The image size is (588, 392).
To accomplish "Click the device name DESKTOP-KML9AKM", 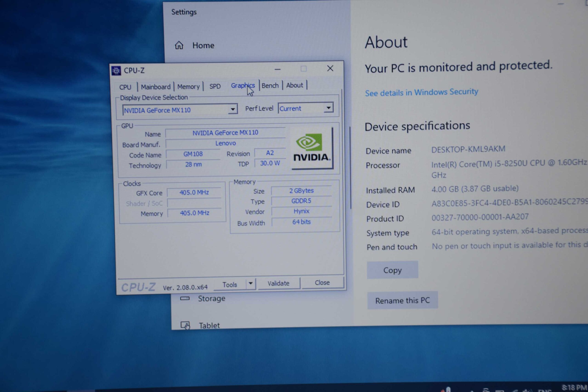I will pos(468,149).
